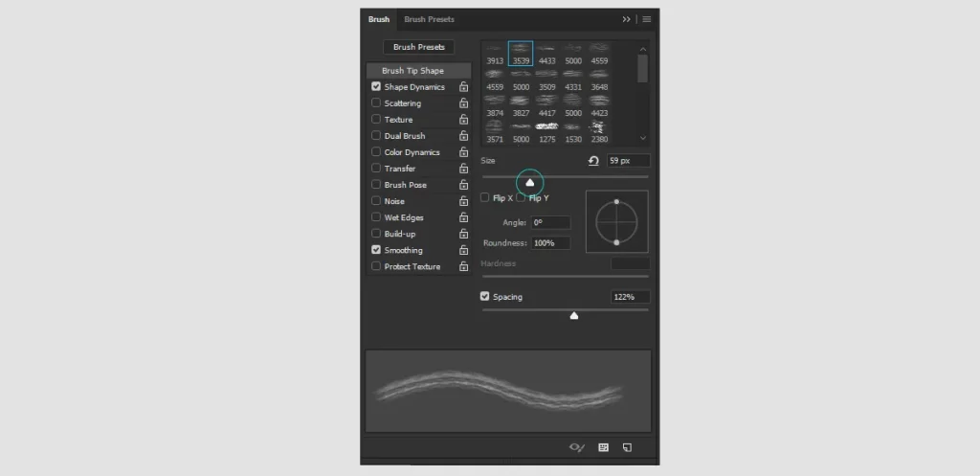Click the reset brush size icon

pos(593,161)
